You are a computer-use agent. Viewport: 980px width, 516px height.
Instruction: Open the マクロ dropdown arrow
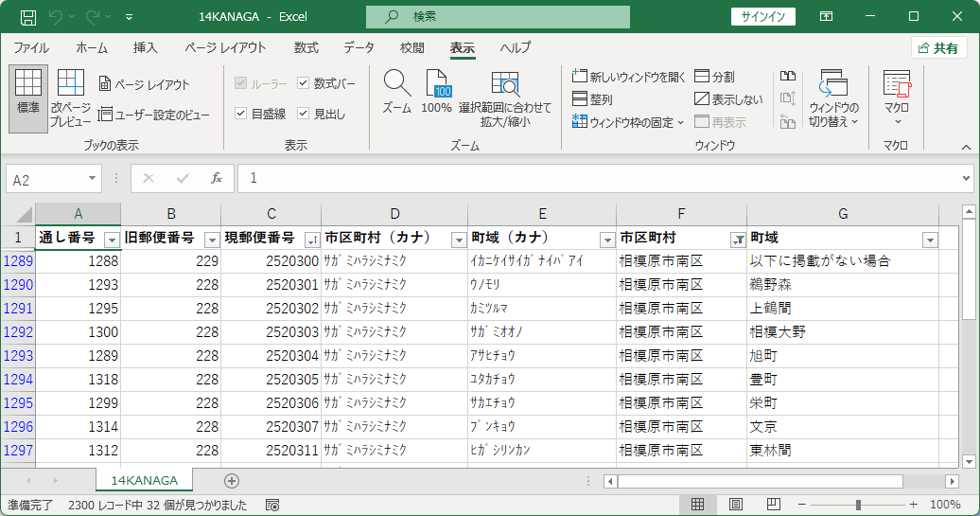(897, 121)
